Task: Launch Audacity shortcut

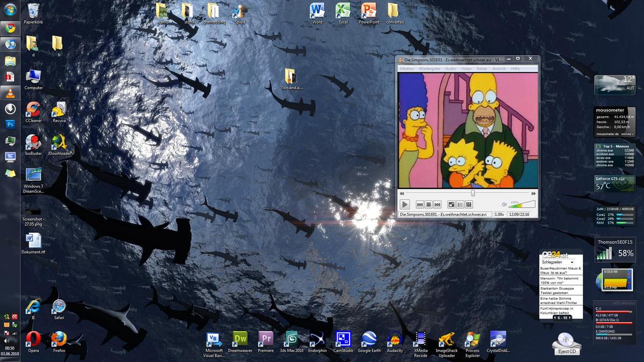Action: (394, 341)
